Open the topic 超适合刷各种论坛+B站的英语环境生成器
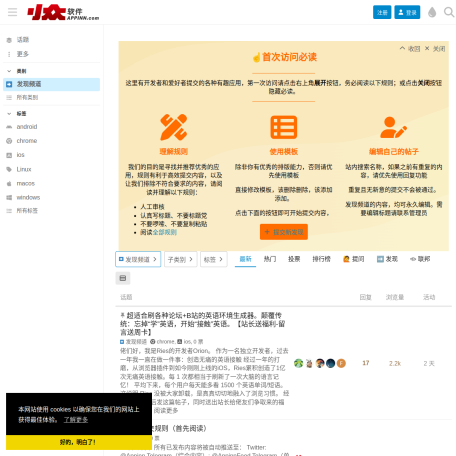This screenshot has height=456, width=456. click(203, 324)
